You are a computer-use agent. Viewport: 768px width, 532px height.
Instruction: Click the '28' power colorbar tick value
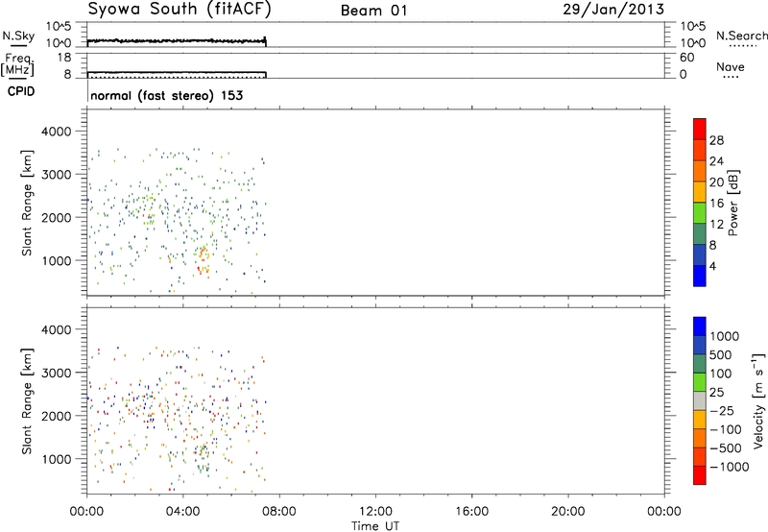pyautogui.click(x=716, y=140)
